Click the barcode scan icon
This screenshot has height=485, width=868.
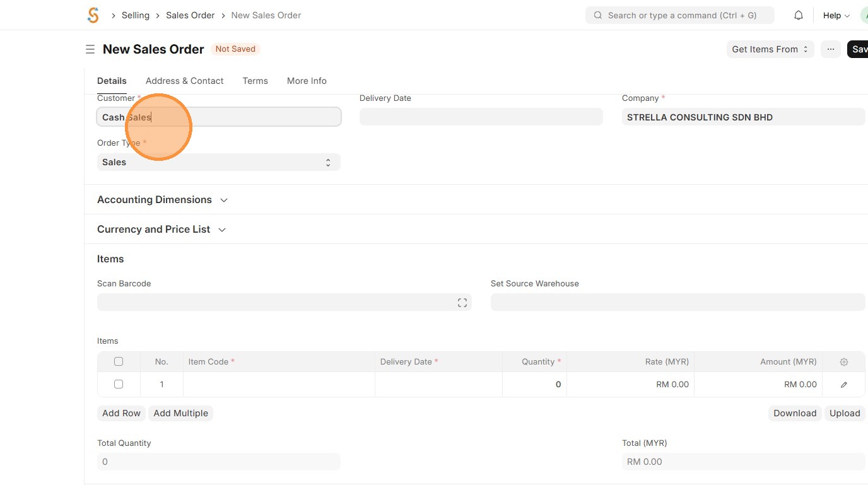(x=462, y=303)
